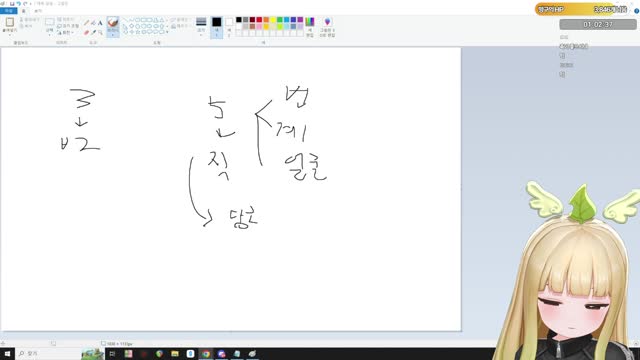
Task: Open the line Size dropdown
Action: click(x=201, y=26)
